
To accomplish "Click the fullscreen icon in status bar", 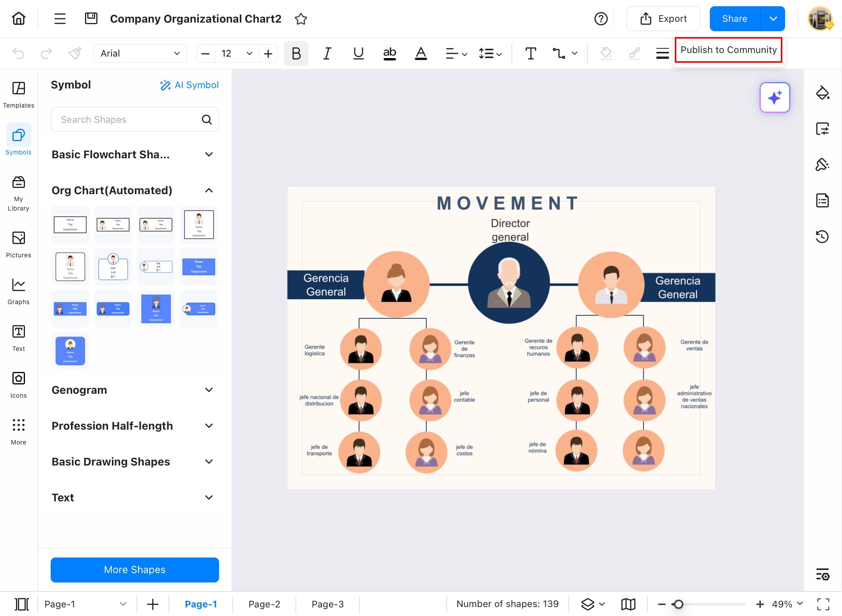I will pyautogui.click(x=823, y=604).
